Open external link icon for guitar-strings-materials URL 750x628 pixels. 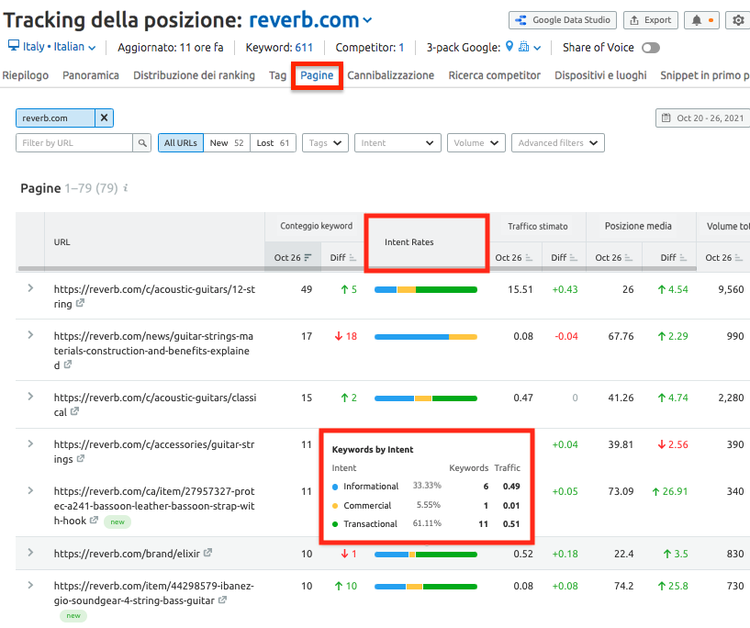tap(68, 364)
